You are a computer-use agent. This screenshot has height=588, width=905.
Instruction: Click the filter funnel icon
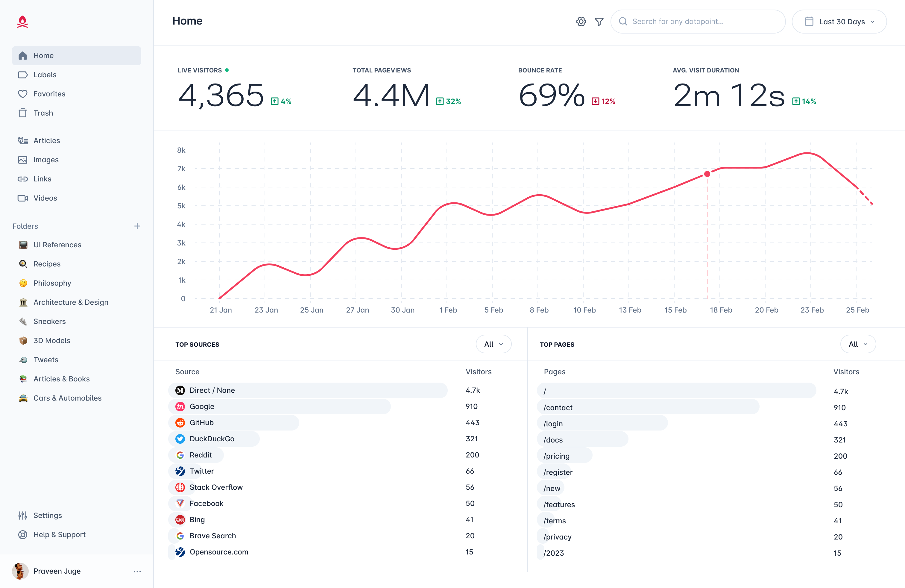599,22
